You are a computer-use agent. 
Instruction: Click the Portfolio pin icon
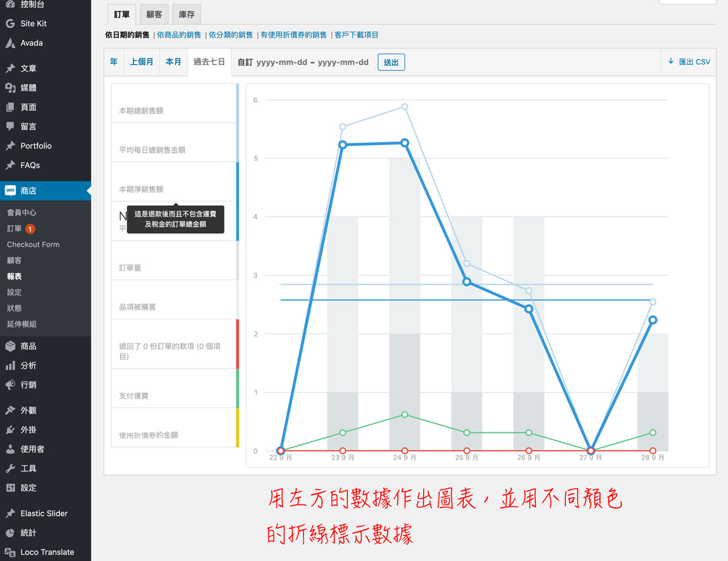10,146
